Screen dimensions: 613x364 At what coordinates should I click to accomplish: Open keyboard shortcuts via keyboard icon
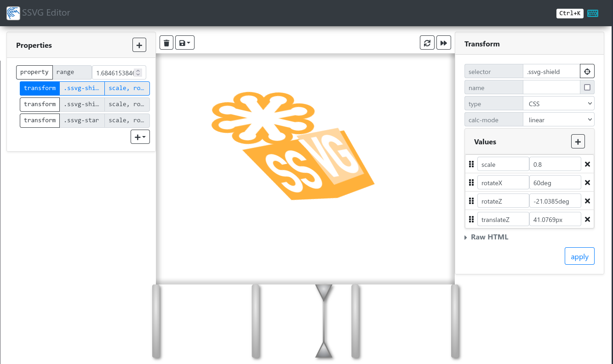click(x=593, y=13)
